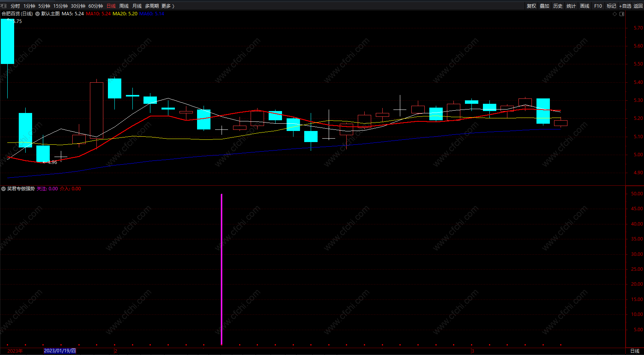Click the MA60: 5.14 label
The height and width of the screenshot is (355, 644).
pyautogui.click(x=152, y=14)
